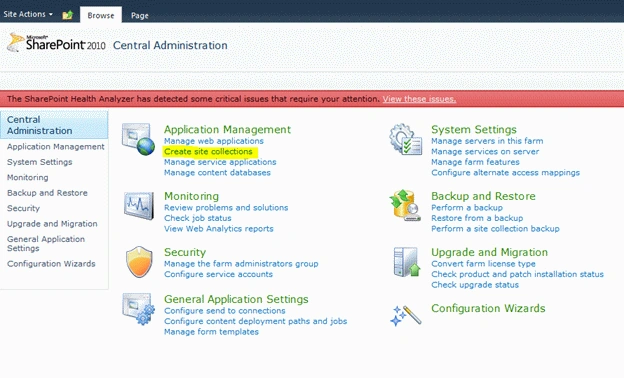
Task: Click the SharePoint 2010 logo
Action: tap(57, 43)
